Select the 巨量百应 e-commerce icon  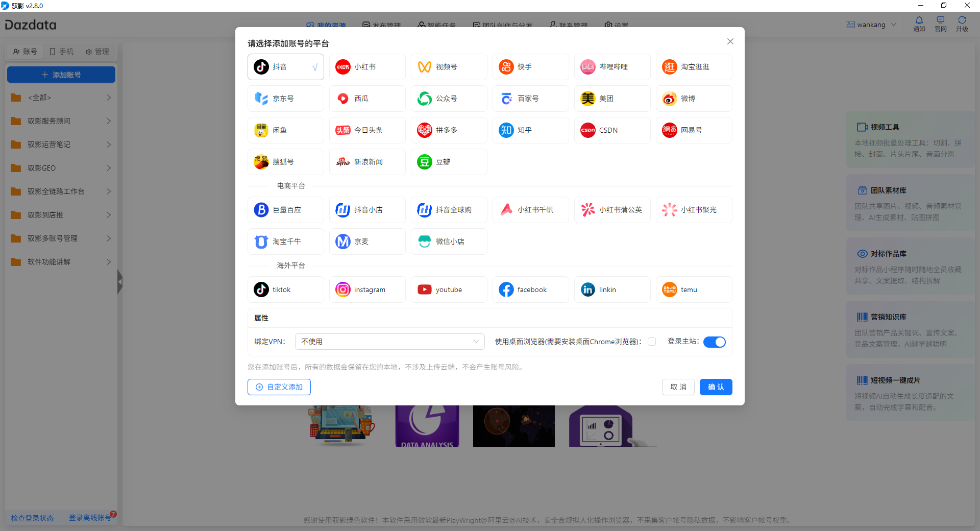point(261,210)
